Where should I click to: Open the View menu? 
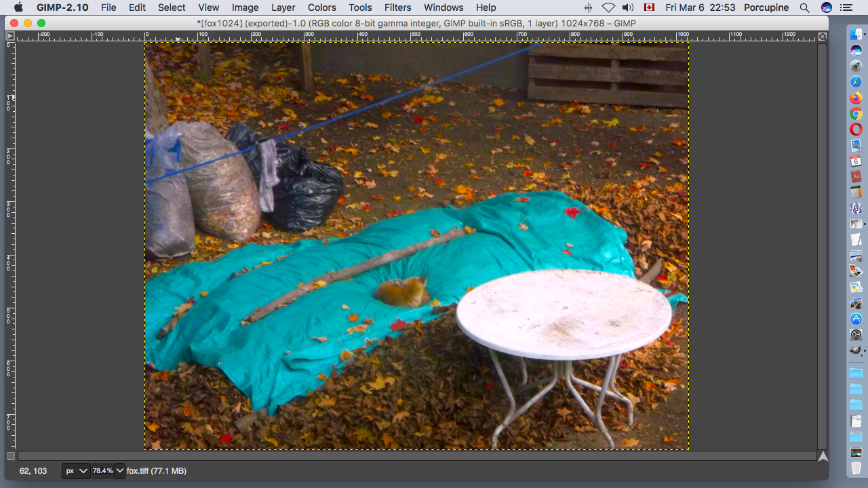(208, 7)
